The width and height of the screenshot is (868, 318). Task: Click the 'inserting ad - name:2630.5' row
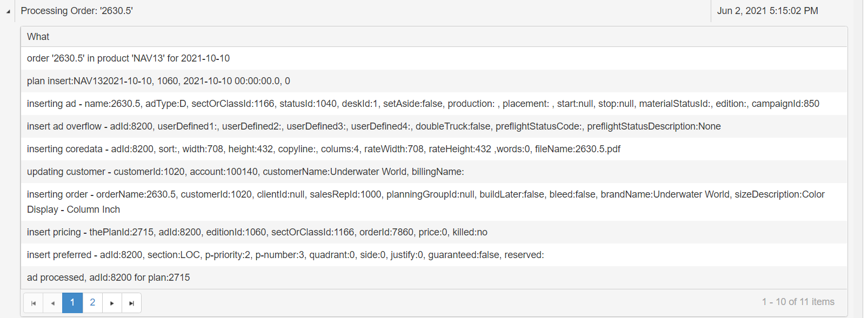click(x=423, y=104)
